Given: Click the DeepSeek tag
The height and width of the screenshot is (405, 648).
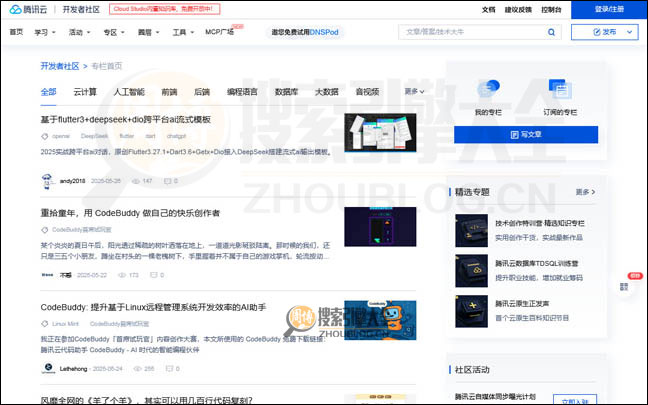Looking at the screenshot, I should point(95,136).
